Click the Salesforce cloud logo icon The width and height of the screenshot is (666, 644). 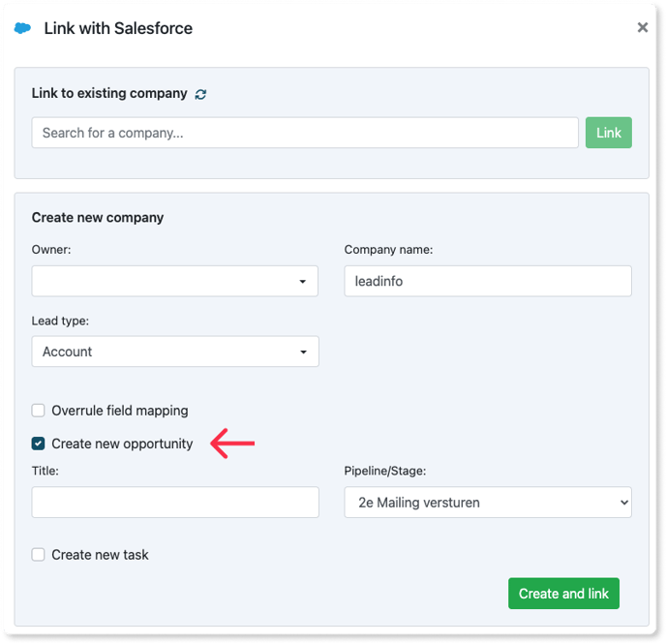[22, 28]
